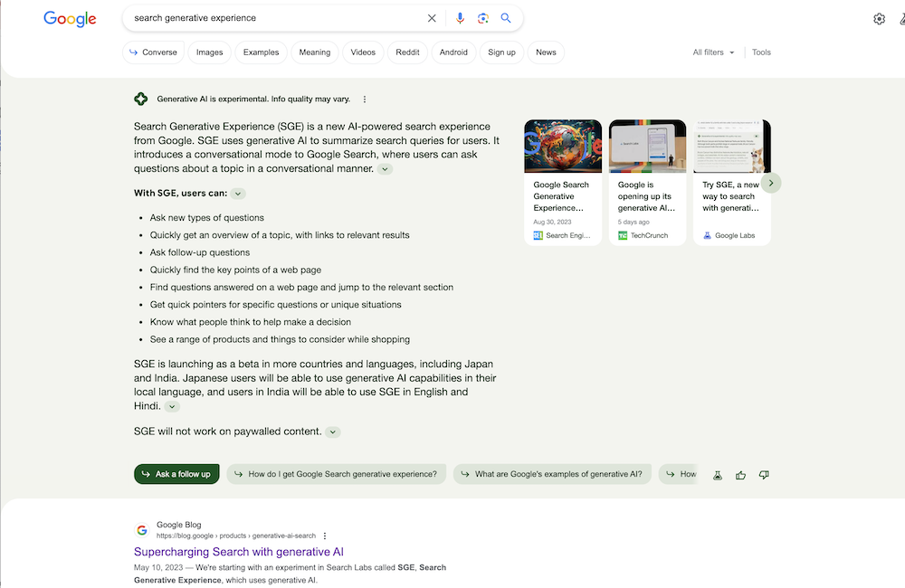Switch to the Images filter
This screenshot has height=588, width=905.
tap(210, 52)
